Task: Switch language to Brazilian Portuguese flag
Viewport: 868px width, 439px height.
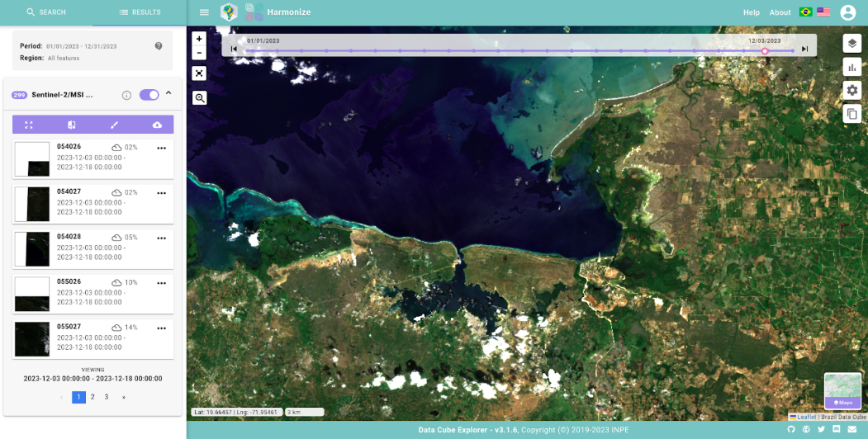Action: tap(805, 12)
